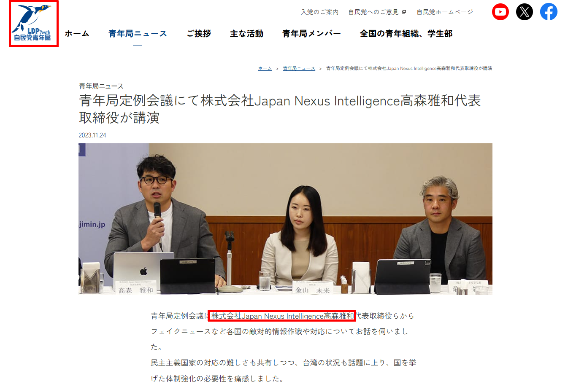Open the Facebook page icon

(x=549, y=12)
